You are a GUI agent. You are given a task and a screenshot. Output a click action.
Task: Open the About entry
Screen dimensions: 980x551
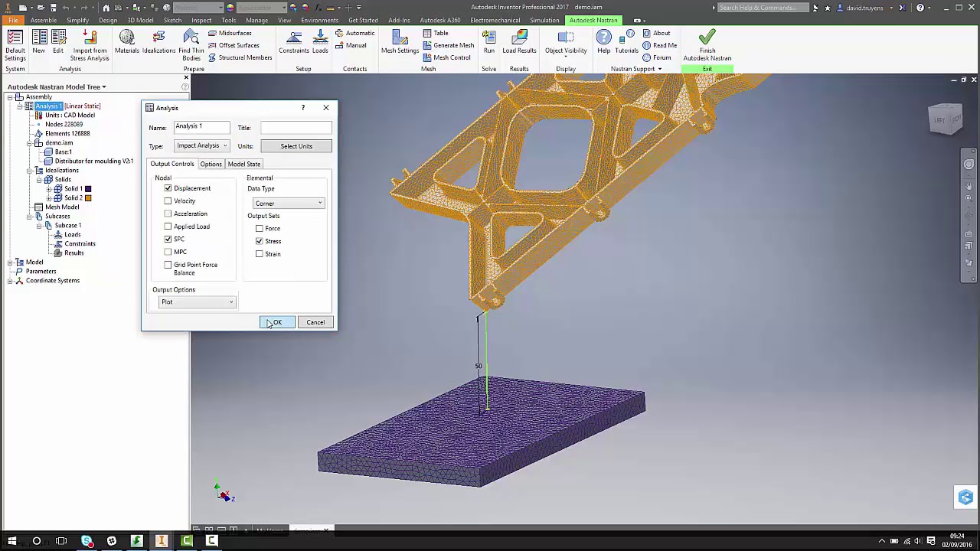click(657, 33)
